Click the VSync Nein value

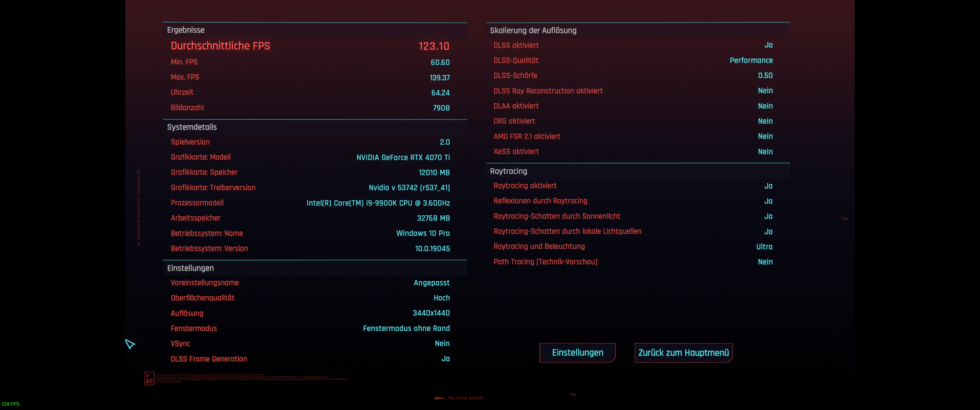pyautogui.click(x=442, y=343)
